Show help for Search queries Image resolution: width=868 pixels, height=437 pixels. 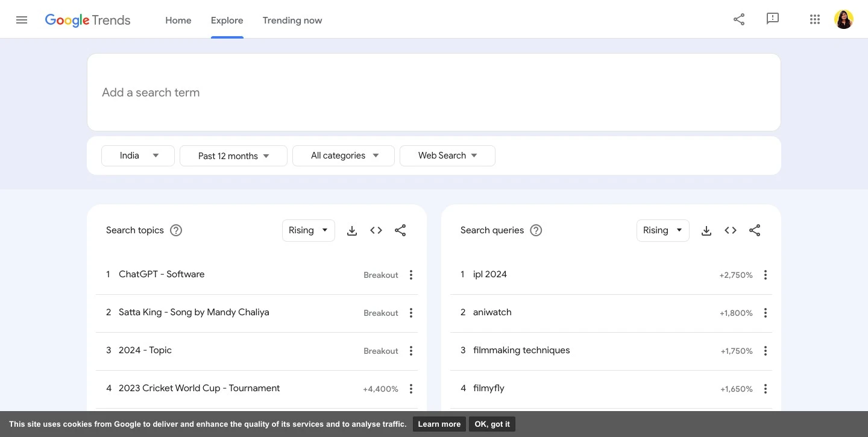[536, 230]
